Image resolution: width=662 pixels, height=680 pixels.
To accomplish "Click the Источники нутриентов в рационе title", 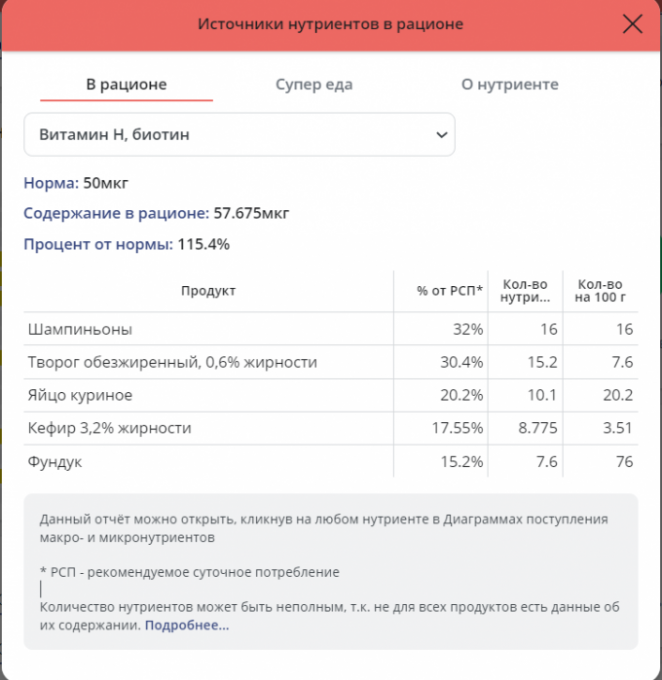I will pyautogui.click(x=330, y=24).
